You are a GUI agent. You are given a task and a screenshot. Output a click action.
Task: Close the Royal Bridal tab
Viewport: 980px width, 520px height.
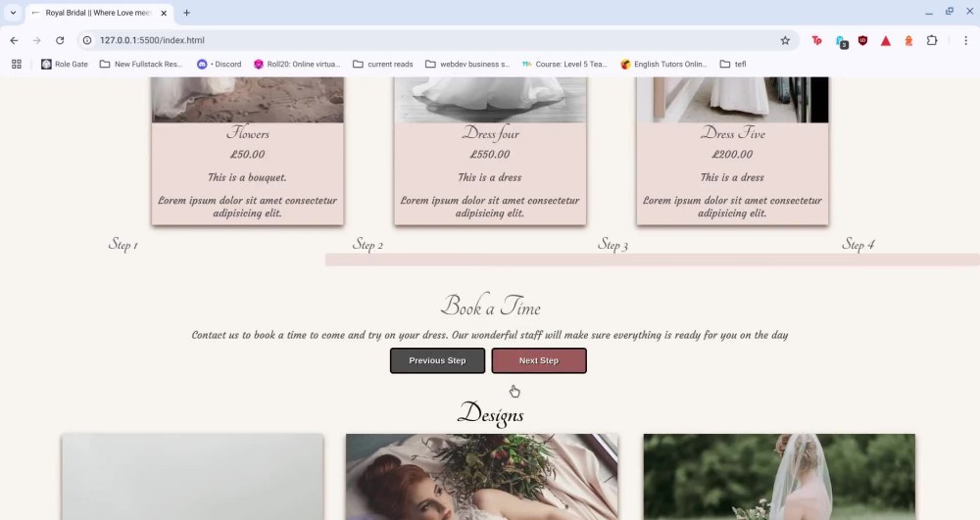(x=164, y=13)
